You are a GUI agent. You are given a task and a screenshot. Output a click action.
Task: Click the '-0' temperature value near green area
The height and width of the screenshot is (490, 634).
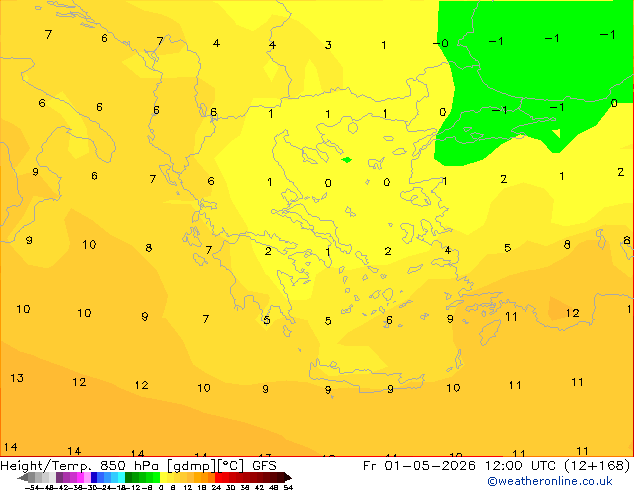441,43
